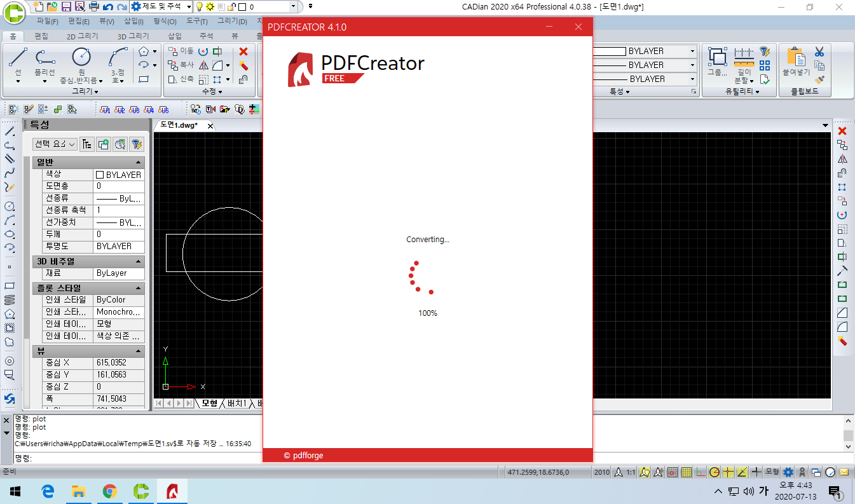This screenshot has width=855, height=504.
Task: Toggle polar tracking in status bar
Action: [715, 472]
